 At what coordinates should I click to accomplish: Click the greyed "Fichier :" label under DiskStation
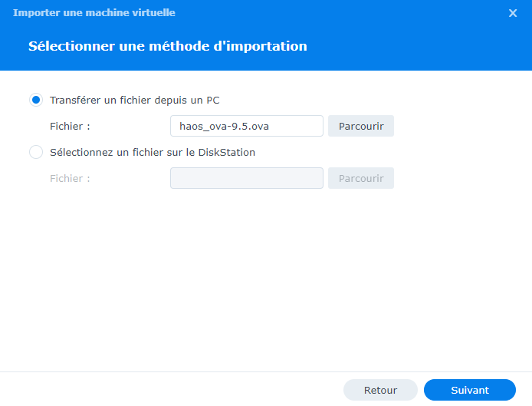(70, 178)
